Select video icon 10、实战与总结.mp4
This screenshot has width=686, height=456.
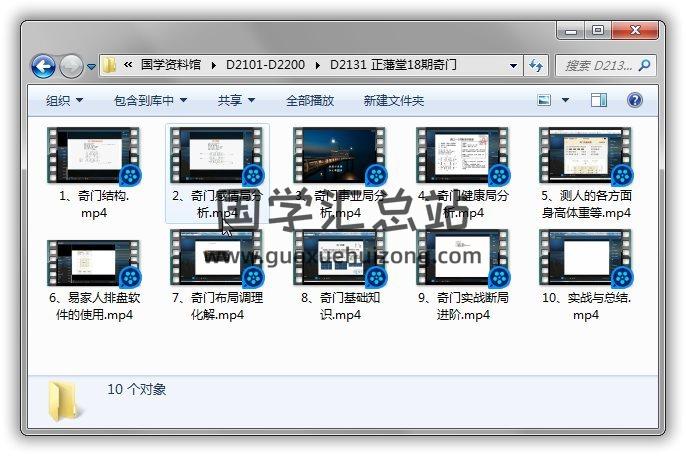pos(586,258)
